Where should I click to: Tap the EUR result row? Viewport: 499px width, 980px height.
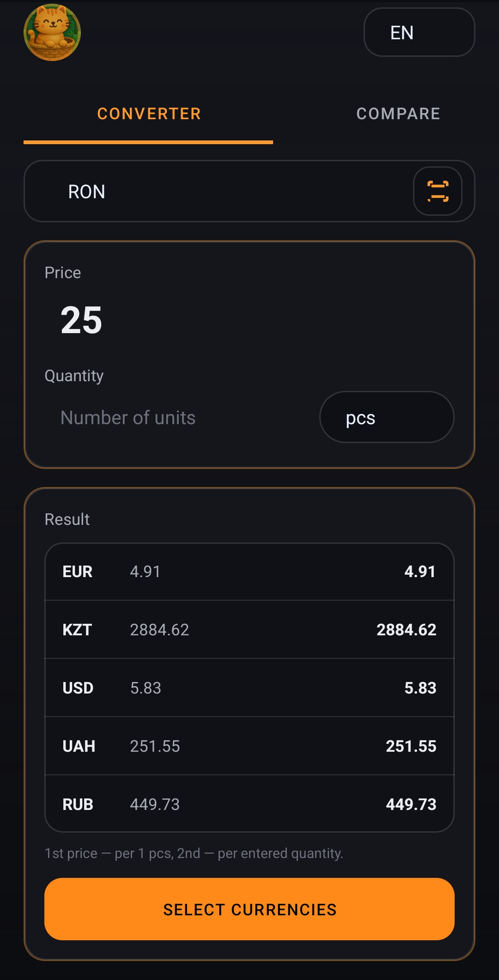coord(249,572)
